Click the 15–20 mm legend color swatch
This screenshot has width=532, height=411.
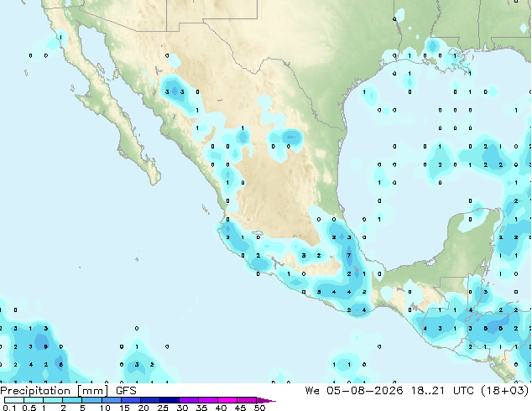click(131, 400)
